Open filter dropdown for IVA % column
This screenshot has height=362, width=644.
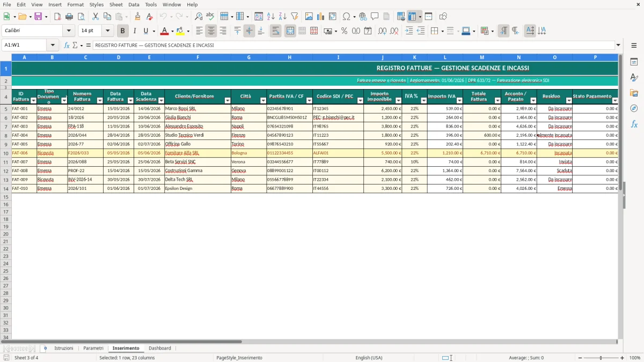click(423, 100)
